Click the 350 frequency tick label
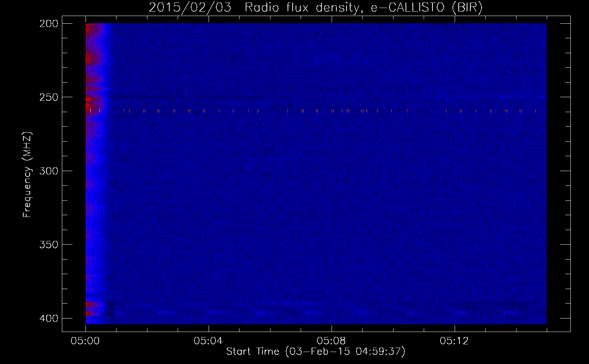Screen dimensions: 589x364 pyautogui.click(x=49, y=245)
